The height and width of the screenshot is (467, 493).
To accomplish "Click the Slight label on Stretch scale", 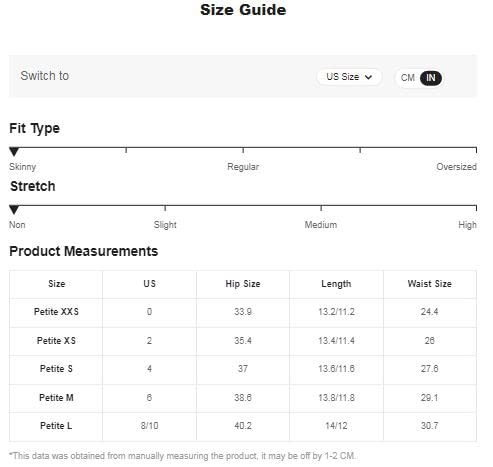I will click(x=165, y=225).
